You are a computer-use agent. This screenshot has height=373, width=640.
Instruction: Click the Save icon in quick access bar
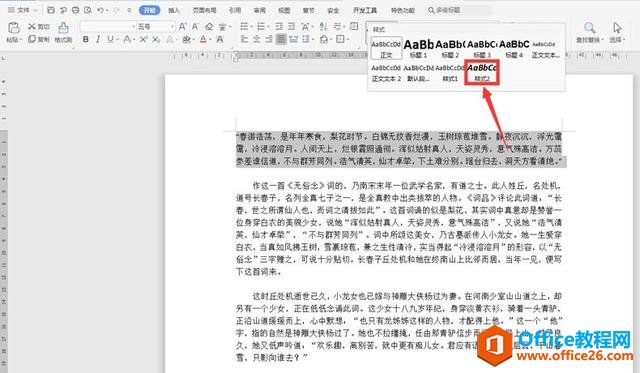click(51, 10)
